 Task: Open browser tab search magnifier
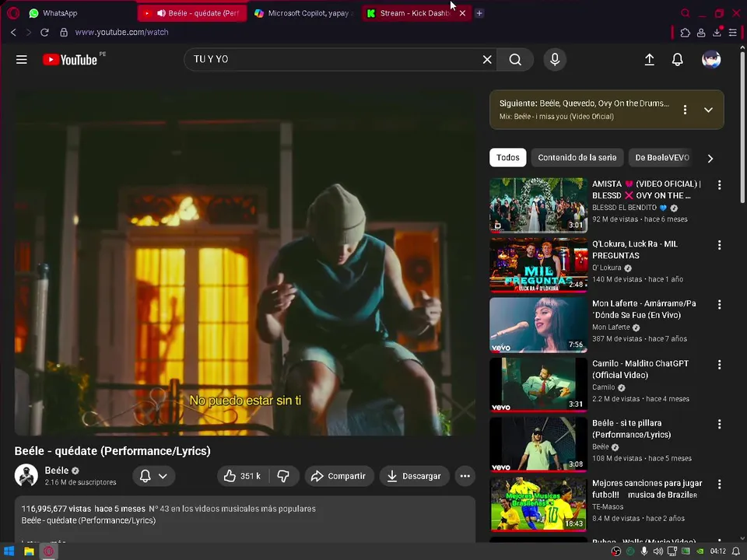(x=685, y=13)
